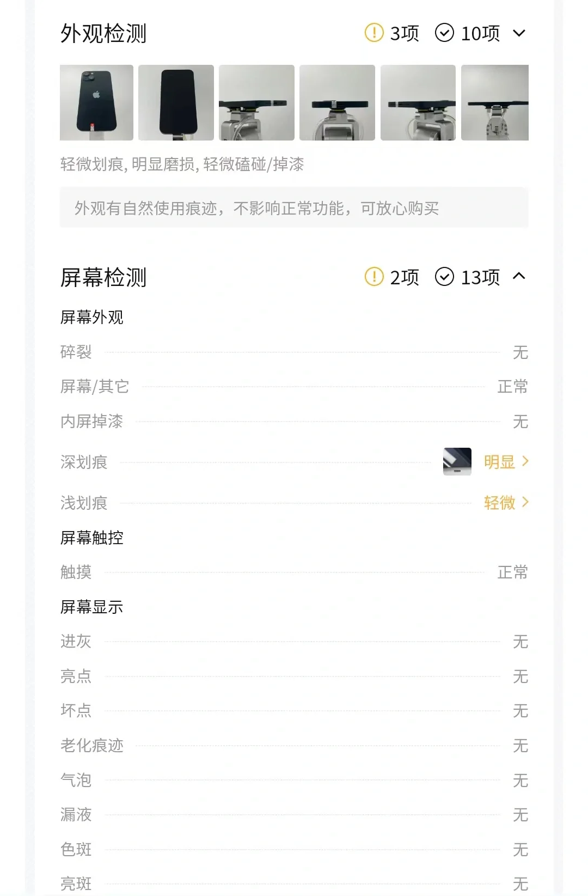Open the partially visible sixth photo thumbnail
Screen dimensions: 588x896
point(495,102)
